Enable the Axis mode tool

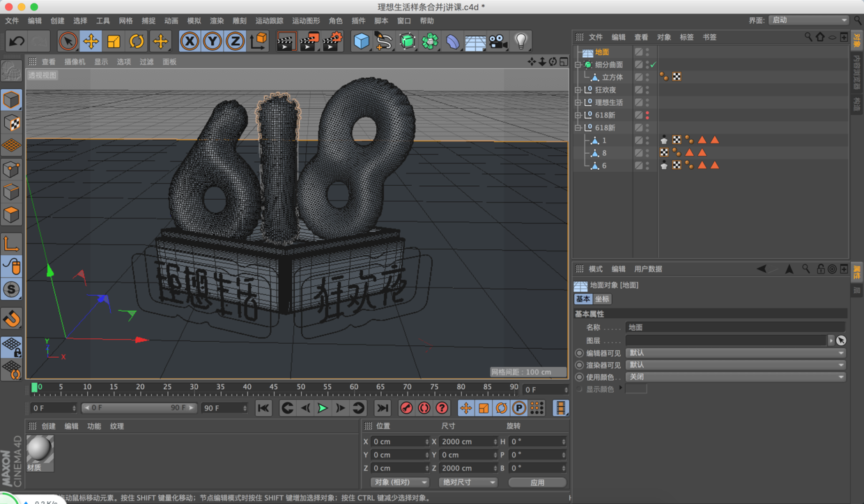click(11, 244)
